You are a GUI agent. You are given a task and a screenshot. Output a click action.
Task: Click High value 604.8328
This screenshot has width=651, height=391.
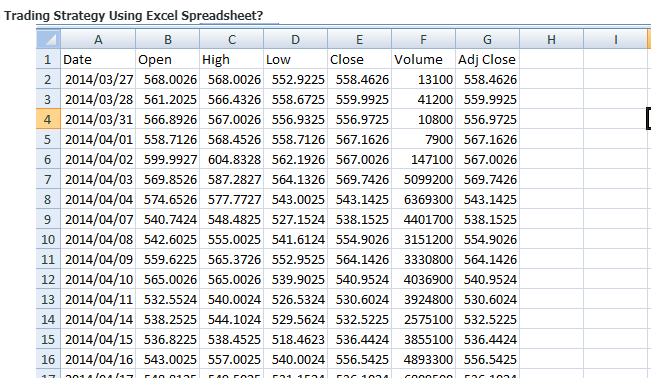[232, 159]
